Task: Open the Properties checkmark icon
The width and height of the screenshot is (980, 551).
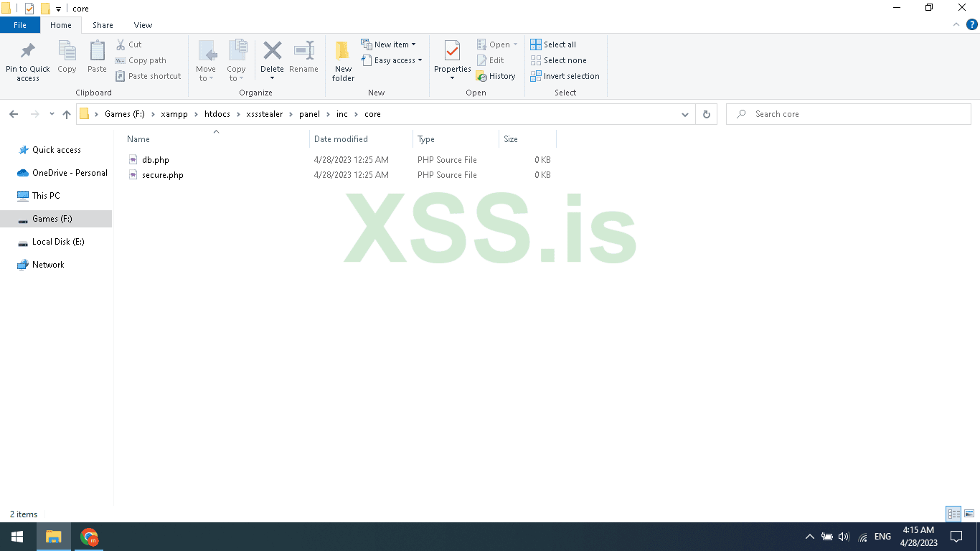Action: pyautogui.click(x=452, y=51)
